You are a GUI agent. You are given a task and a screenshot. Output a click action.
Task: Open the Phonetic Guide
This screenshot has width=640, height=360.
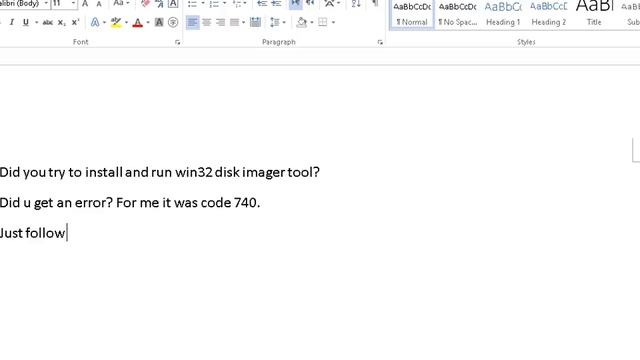(159, 4)
